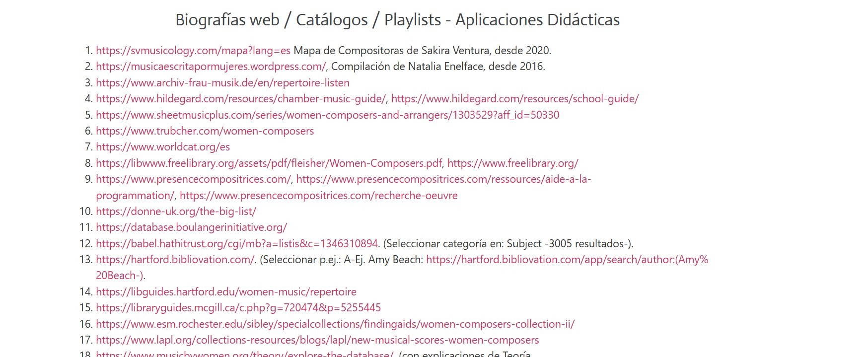Follow the archiv-frau-musik.de repertoire-listen link
This screenshot has width=868, height=357.
pyautogui.click(x=222, y=83)
